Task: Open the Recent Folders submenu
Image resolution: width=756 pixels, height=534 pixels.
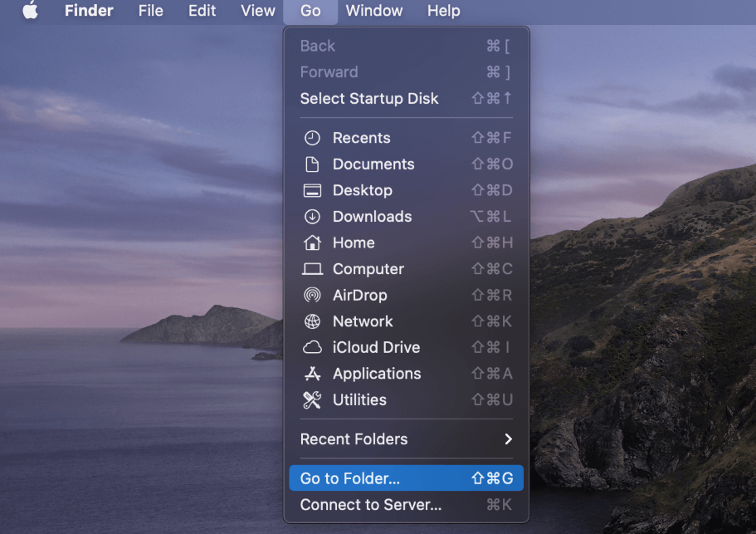Action: 354,439
